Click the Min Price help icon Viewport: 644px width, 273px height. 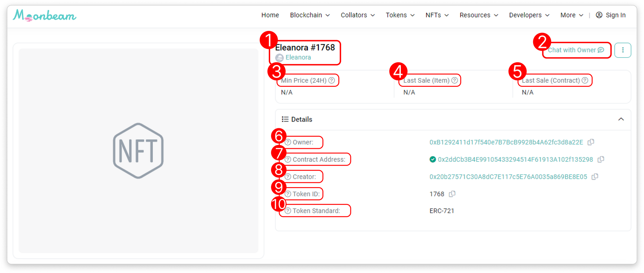pyautogui.click(x=332, y=80)
